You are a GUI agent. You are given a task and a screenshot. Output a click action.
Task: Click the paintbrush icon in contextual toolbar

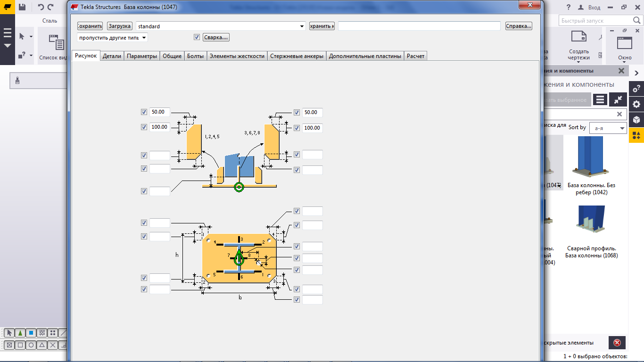17,81
